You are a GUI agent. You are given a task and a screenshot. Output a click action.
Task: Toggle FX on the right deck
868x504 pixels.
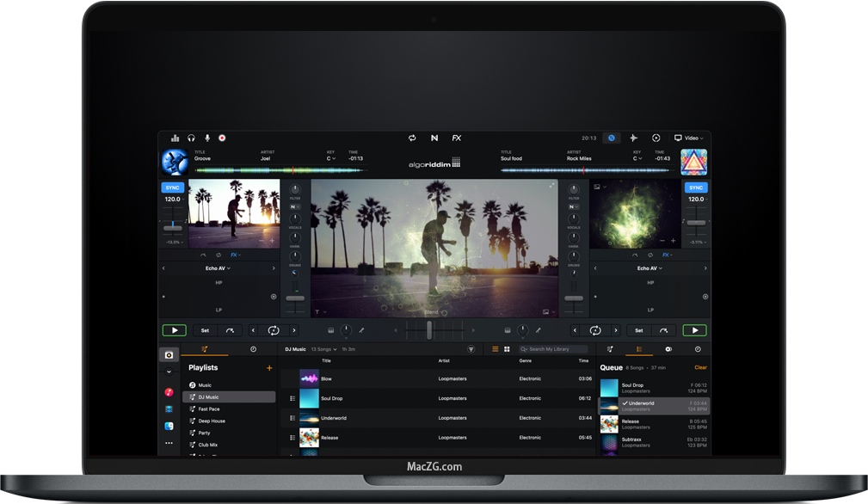pyautogui.click(x=665, y=255)
